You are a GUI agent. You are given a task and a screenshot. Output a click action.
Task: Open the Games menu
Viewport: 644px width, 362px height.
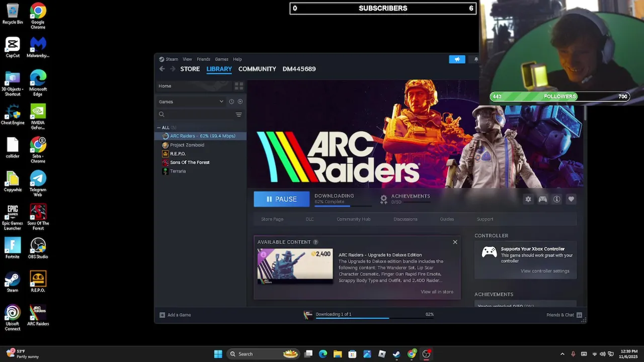[x=221, y=59]
